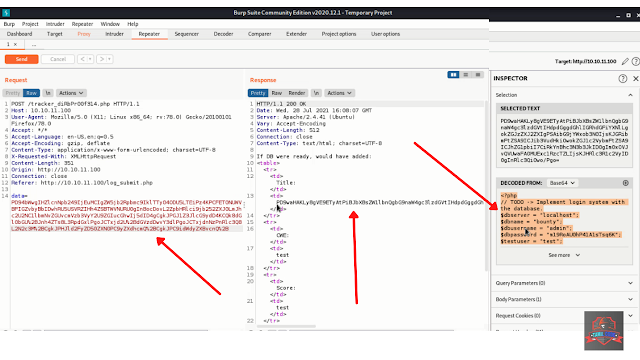The width and height of the screenshot is (640, 360).
Task: Open the Intruder menu
Action: pos(55,24)
